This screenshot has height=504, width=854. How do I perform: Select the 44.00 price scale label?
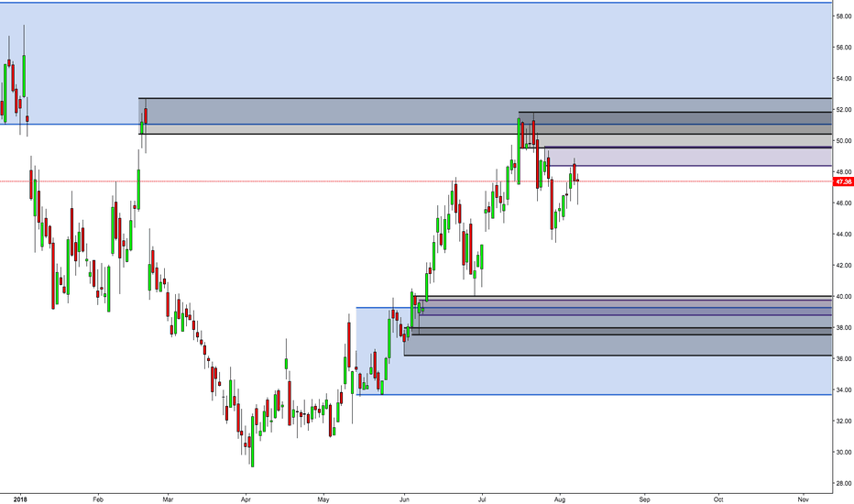coord(844,235)
